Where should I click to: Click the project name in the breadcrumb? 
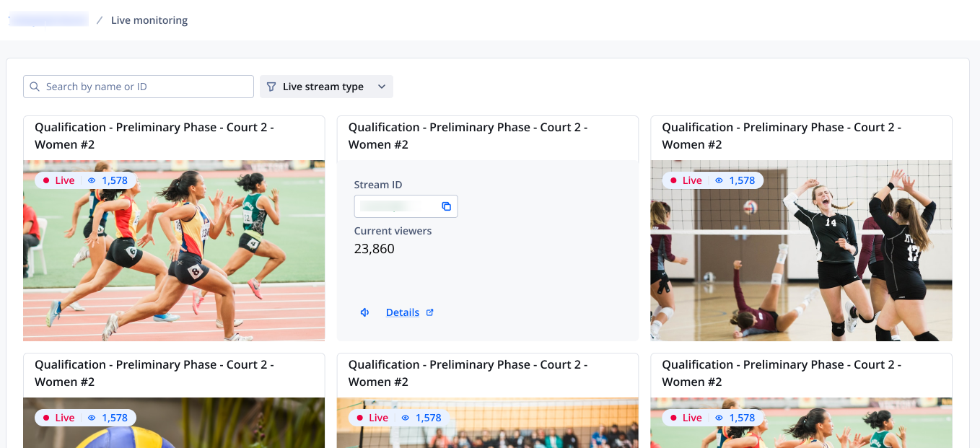click(x=48, y=19)
